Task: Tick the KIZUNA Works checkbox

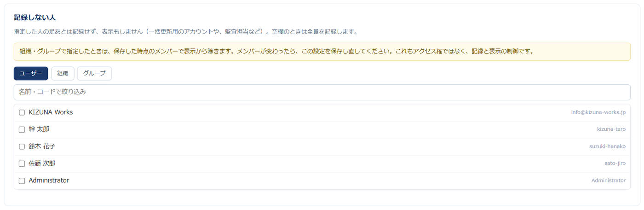Action: click(x=22, y=112)
